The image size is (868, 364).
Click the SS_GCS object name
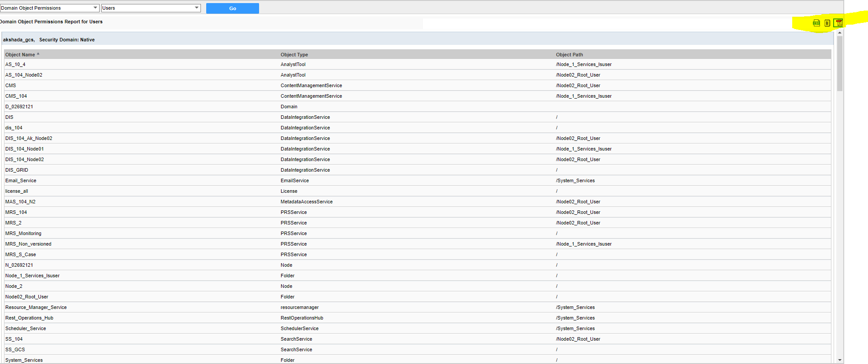coord(15,349)
